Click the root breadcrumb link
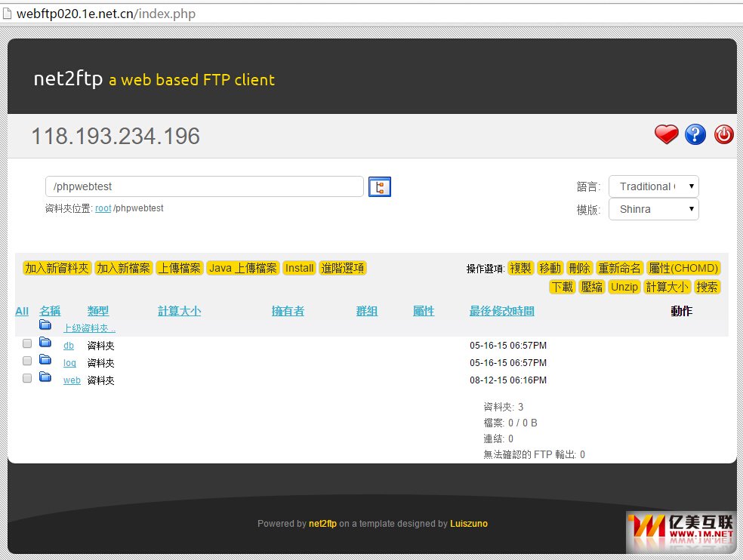This screenshot has height=560, width=743. pyautogui.click(x=103, y=208)
